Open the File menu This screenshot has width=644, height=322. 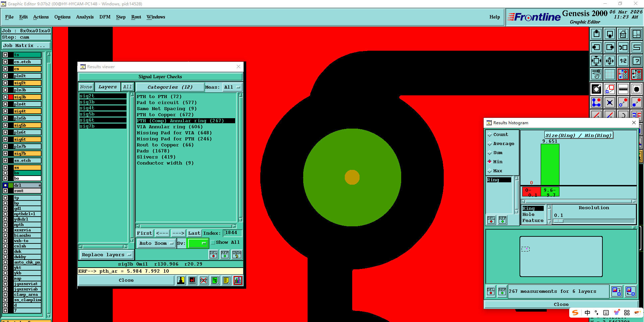pos(9,17)
